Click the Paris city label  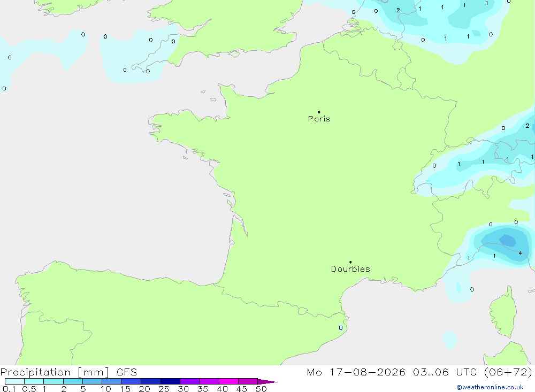click(319, 119)
